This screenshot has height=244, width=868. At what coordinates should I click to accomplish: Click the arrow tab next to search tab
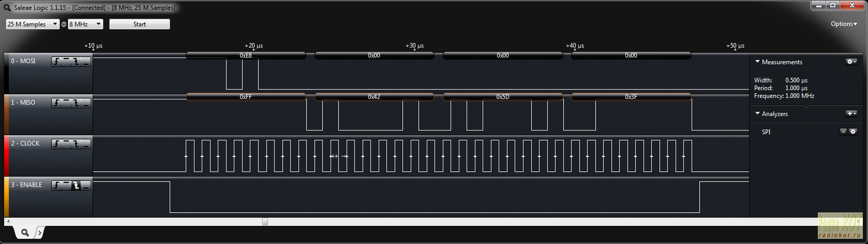40,234
